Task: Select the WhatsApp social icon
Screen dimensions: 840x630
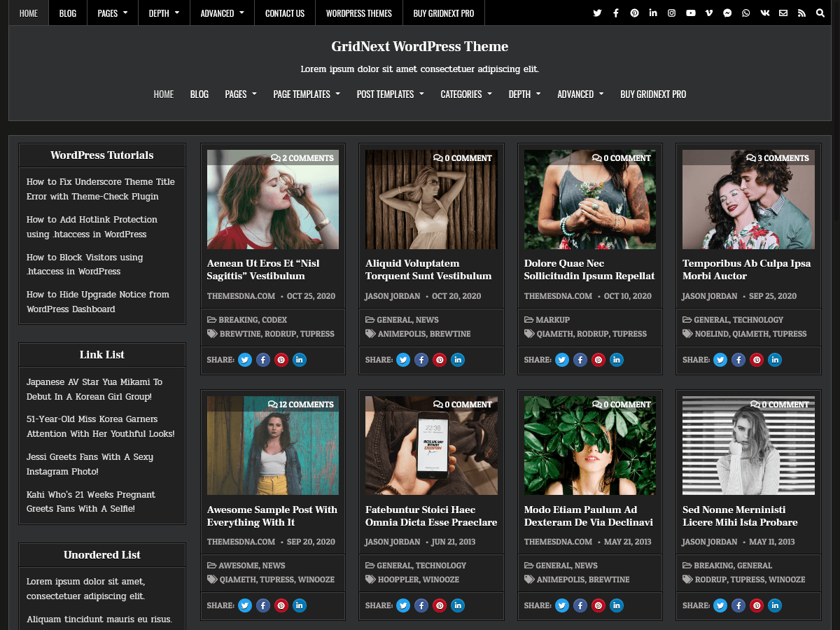Action: coord(745,13)
